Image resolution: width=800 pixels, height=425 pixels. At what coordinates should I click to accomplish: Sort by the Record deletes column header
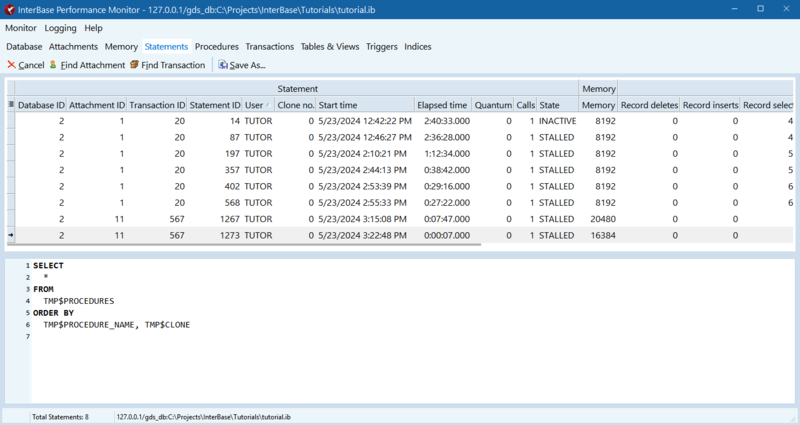649,105
